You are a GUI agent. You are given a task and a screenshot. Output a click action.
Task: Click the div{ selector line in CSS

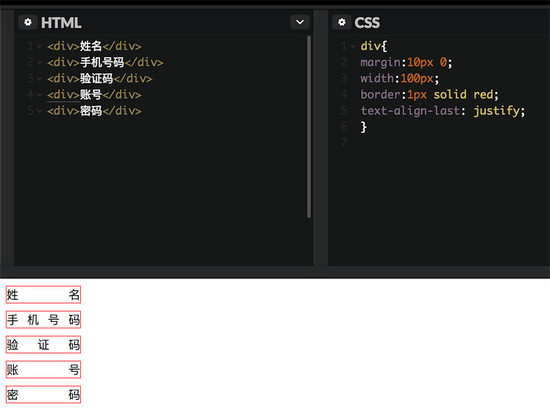click(374, 46)
